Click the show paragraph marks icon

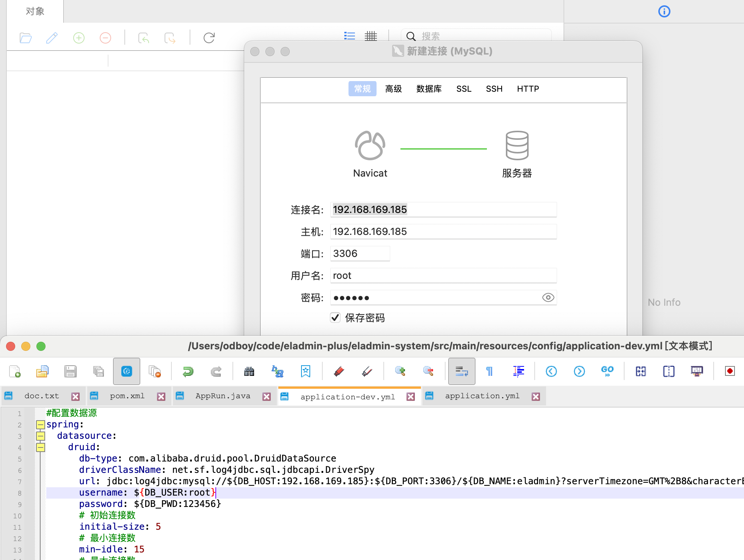click(x=490, y=371)
